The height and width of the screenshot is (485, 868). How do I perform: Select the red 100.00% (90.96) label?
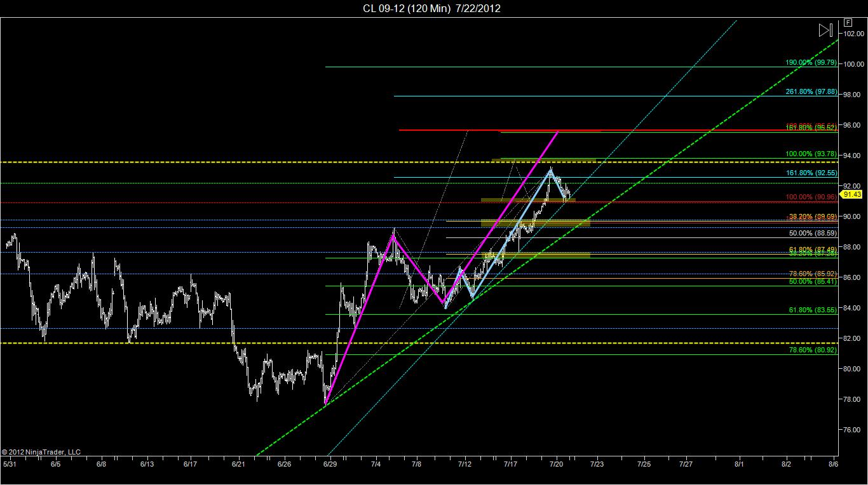click(x=811, y=197)
